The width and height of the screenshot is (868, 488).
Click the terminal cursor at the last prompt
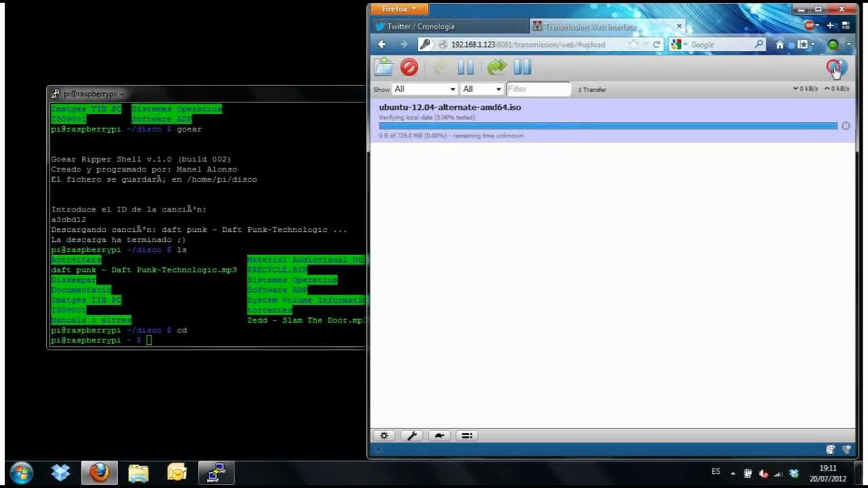click(149, 340)
